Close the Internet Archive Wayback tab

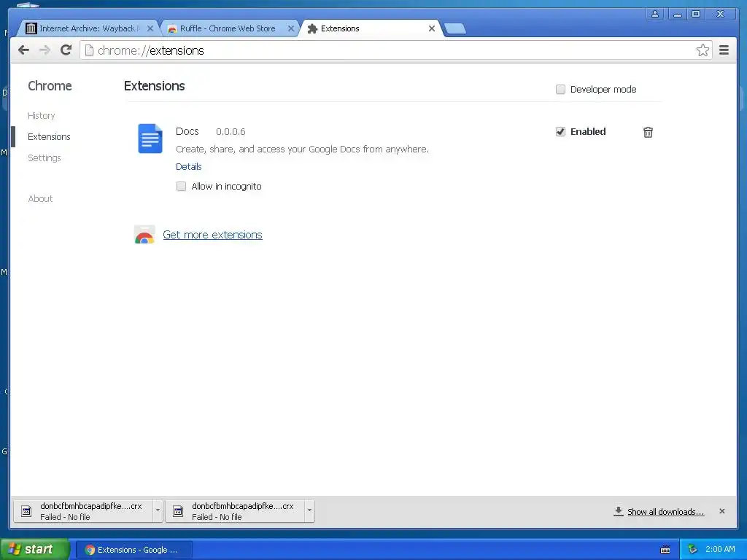click(150, 28)
